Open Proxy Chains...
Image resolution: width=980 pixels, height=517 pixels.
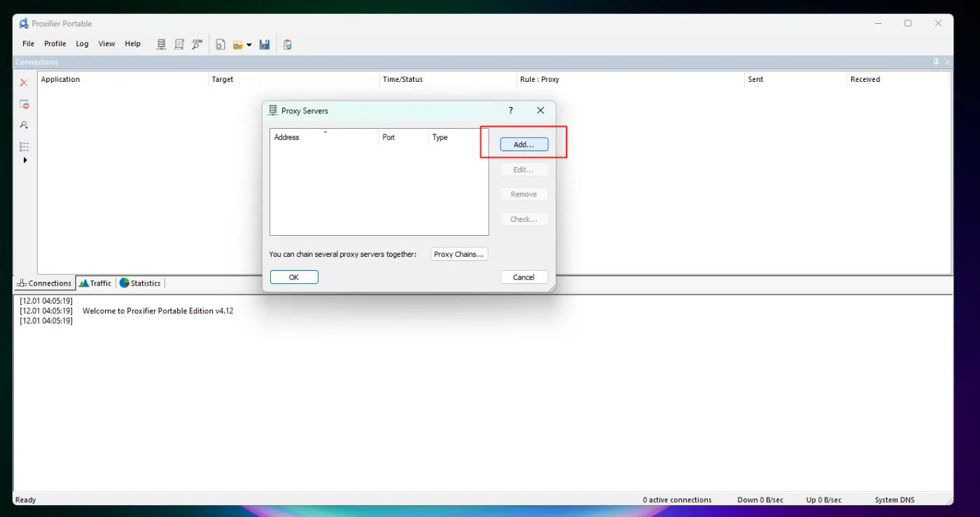coord(459,255)
